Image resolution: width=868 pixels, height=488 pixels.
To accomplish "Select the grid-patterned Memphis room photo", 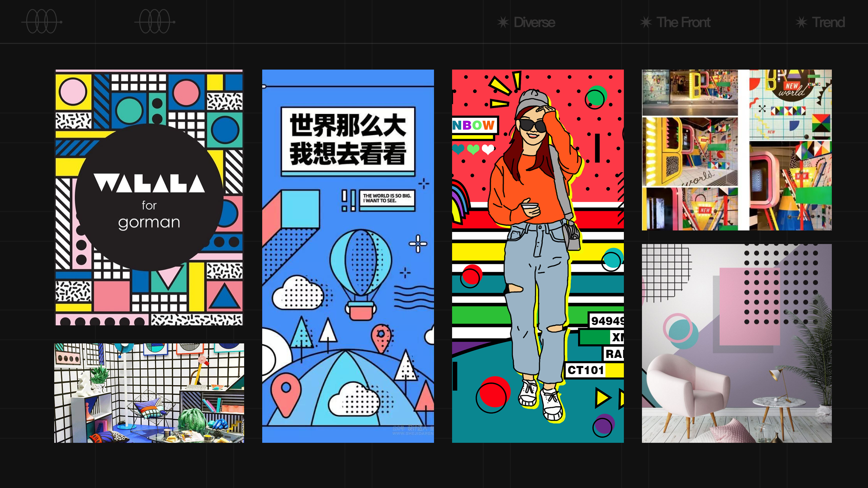I will (149, 393).
